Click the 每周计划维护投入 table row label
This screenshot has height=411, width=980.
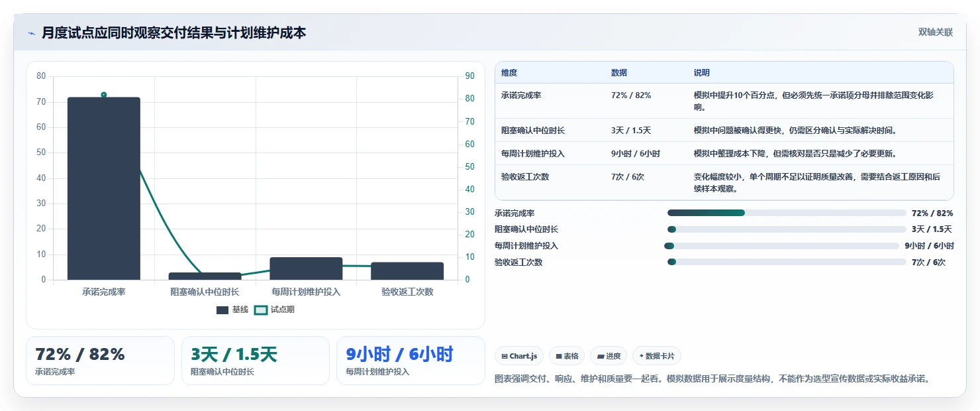coord(533,153)
